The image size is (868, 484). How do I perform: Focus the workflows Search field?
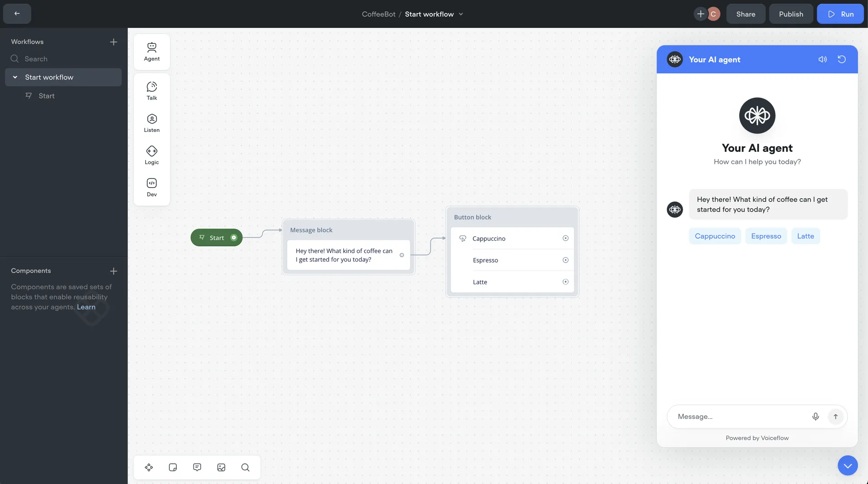[63, 59]
